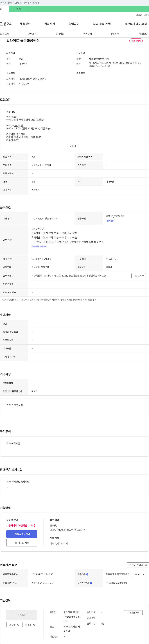Image resolution: width=149 pixels, height=644 pixels.
Task: Click the 협의가능 wage tag
Action: pos(110,221)
